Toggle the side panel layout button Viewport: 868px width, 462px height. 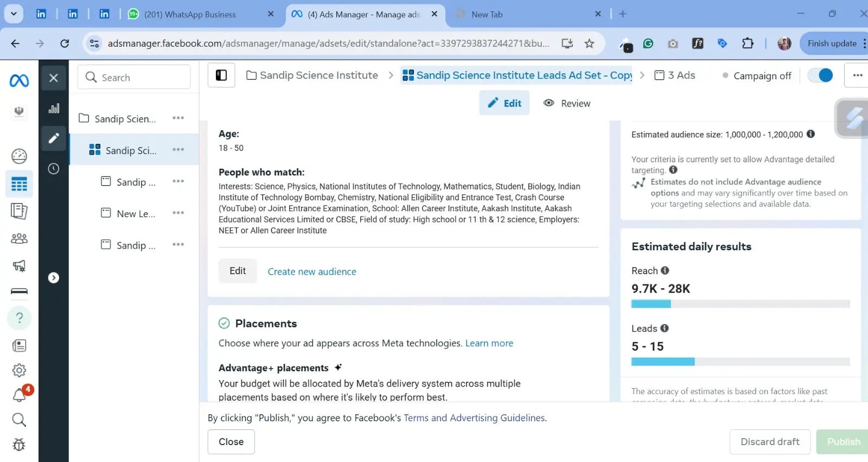(221, 75)
